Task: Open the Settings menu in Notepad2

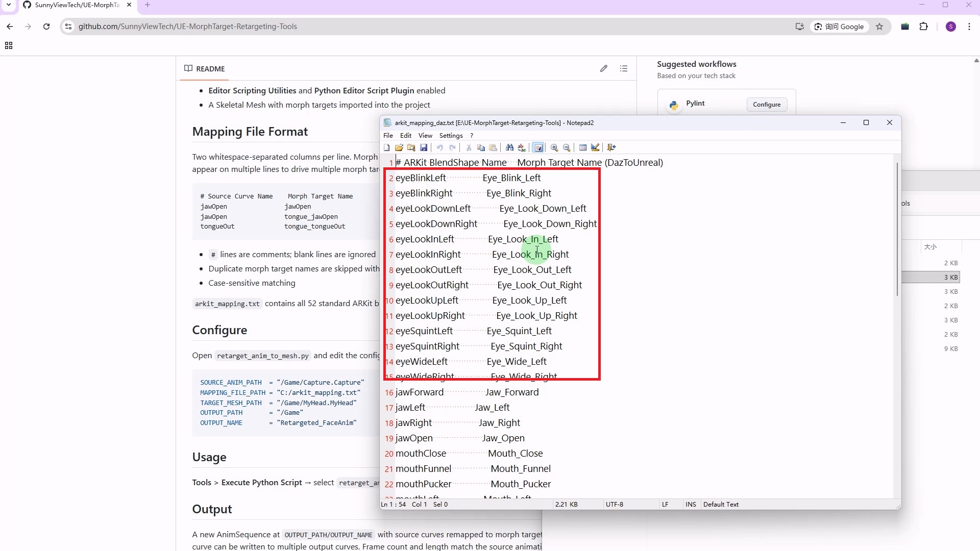Action: coord(450,135)
